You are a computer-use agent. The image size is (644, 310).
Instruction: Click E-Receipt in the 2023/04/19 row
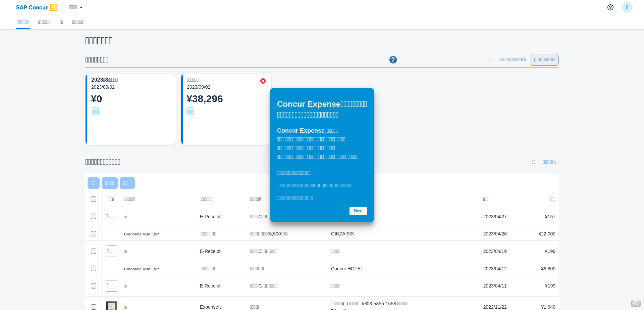(x=210, y=251)
